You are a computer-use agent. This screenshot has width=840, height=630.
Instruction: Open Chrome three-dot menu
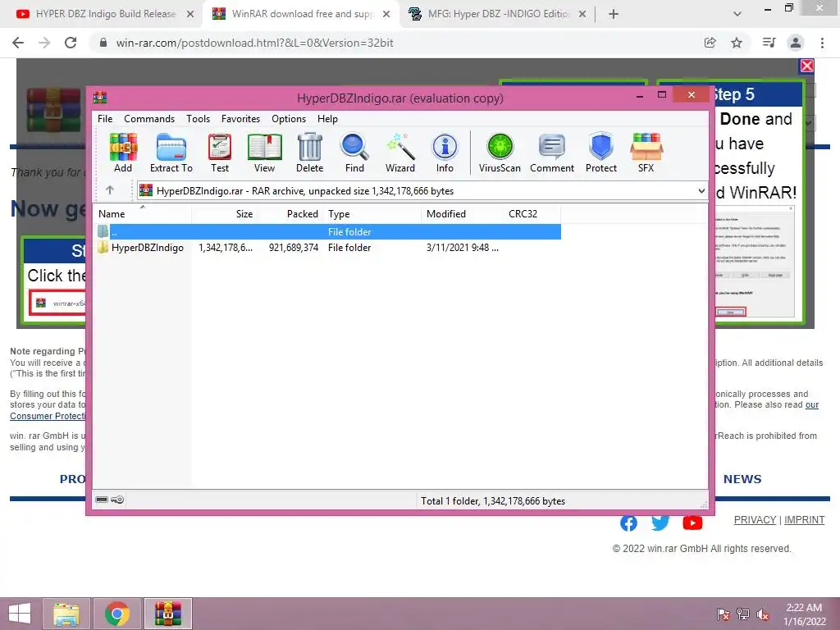[822, 43]
